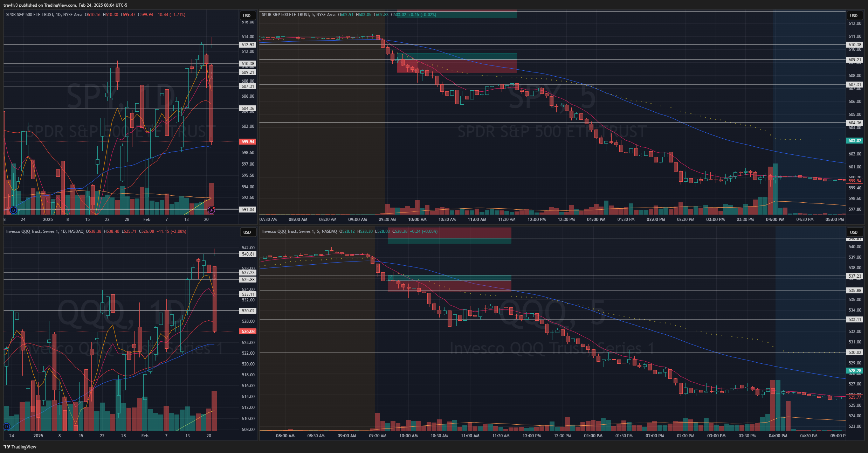Click the dividend D icon on QQQ daily chart

(6, 426)
